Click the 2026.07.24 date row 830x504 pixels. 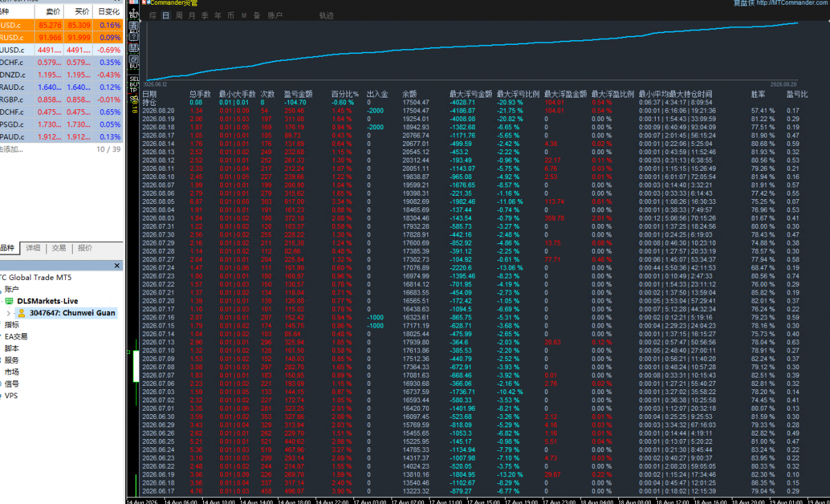coord(476,268)
